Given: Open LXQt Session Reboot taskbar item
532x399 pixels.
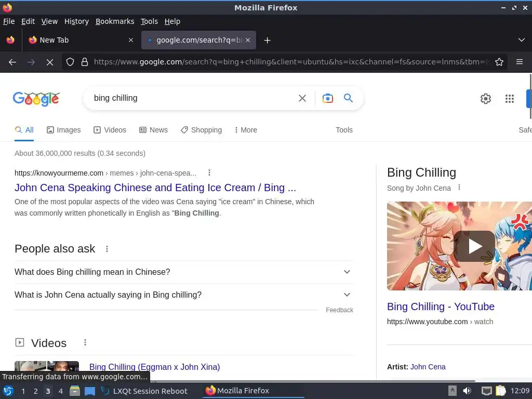Looking at the screenshot, I should [x=144, y=391].
